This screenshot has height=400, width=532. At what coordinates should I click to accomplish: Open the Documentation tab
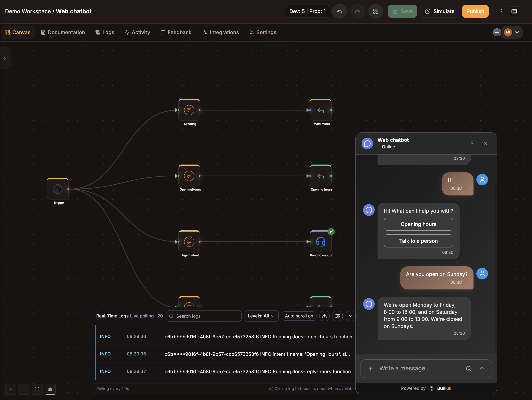63,32
